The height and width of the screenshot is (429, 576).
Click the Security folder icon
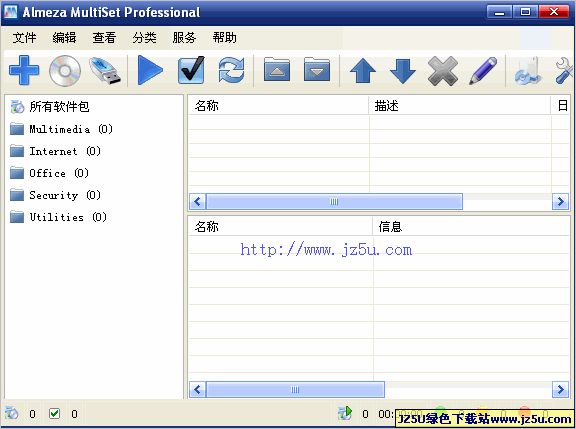pyautogui.click(x=17, y=195)
